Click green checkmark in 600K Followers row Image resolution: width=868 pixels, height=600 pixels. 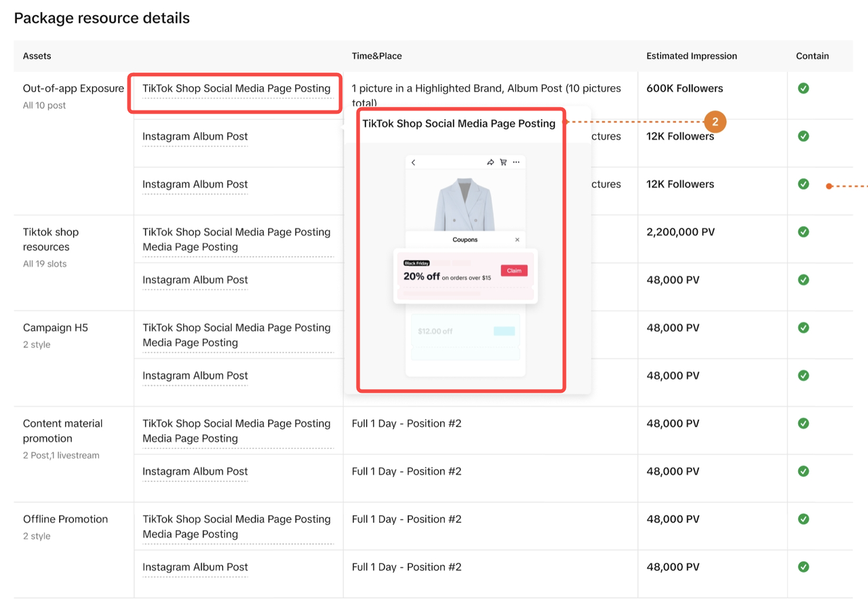[x=804, y=88]
